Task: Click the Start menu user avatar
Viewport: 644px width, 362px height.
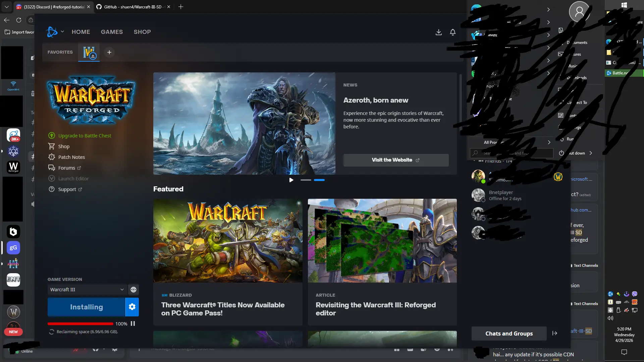Action: click(x=579, y=12)
